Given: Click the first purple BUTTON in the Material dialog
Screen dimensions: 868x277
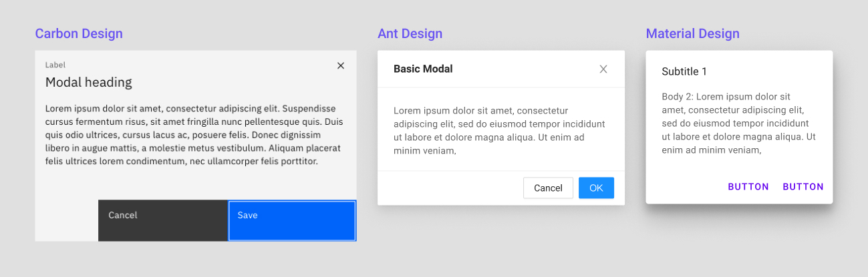Looking at the screenshot, I should [x=748, y=187].
